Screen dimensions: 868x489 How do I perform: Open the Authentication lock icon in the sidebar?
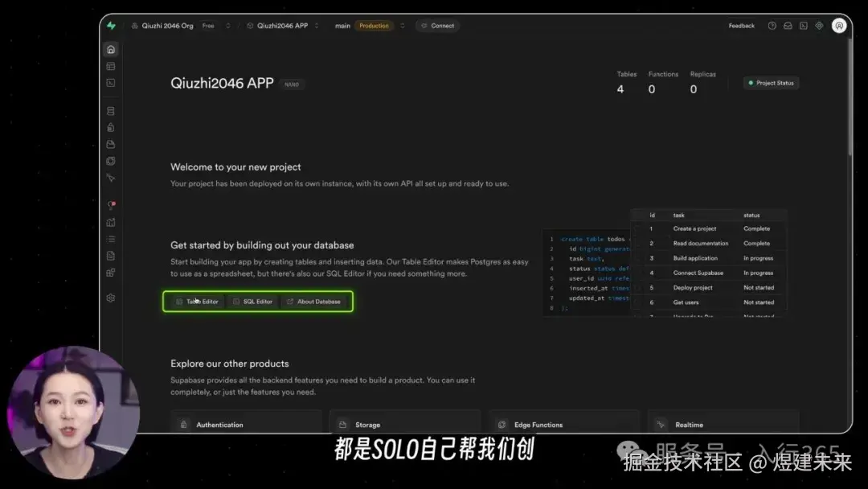[111, 127]
